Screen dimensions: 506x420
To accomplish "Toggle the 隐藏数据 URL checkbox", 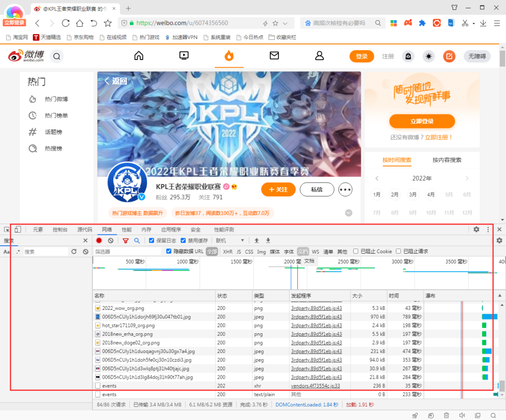I will [x=169, y=251].
